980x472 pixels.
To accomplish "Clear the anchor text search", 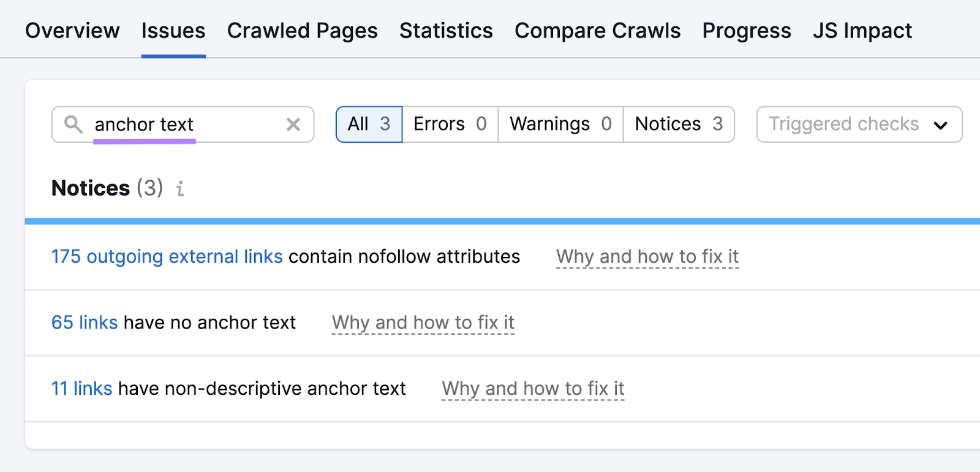I will pyautogui.click(x=293, y=124).
